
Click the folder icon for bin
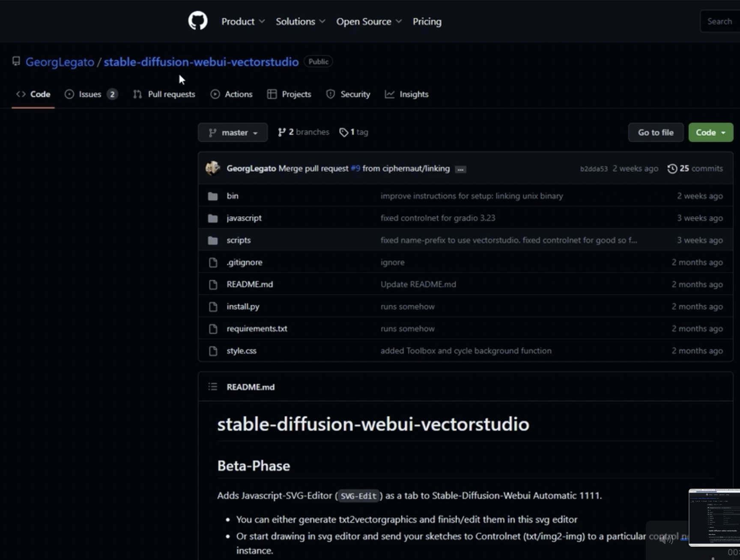pyautogui.click(x=213, y=196)
